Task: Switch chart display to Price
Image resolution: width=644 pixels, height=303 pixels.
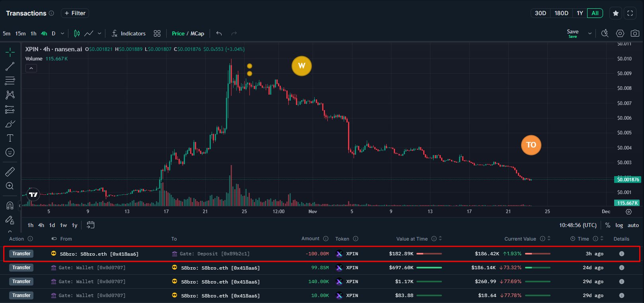Action: 178,33
